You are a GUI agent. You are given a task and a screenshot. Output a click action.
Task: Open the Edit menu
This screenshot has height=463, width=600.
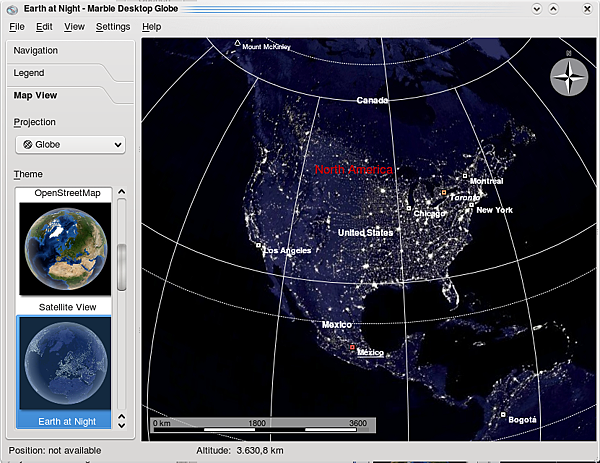(x=44, y=27)
